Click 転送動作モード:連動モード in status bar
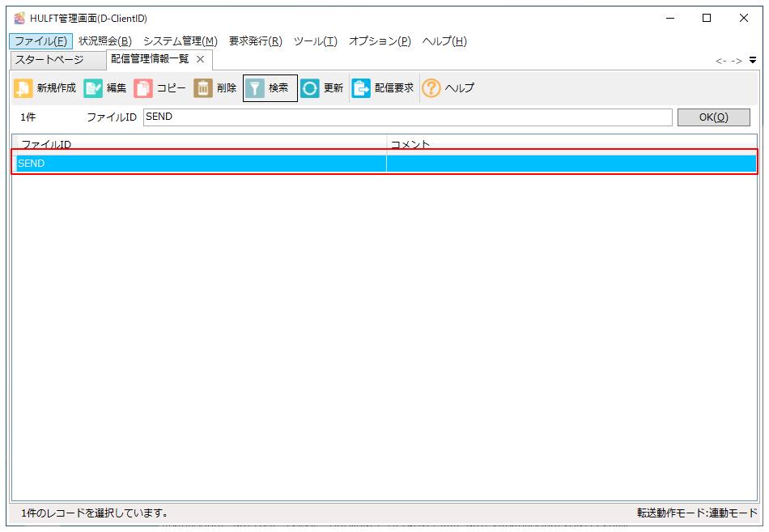 pyautogui.click(x=697, y=513)
